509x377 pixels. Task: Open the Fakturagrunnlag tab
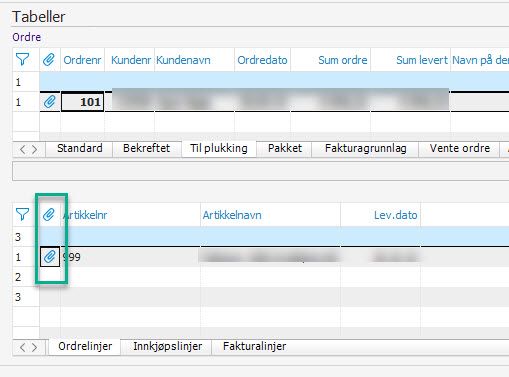(366, 148)
